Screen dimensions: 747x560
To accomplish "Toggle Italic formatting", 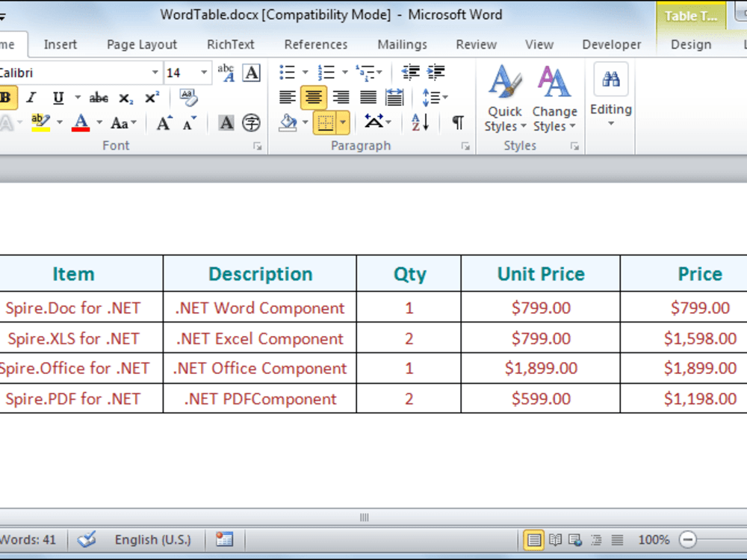I will point(31,98).
